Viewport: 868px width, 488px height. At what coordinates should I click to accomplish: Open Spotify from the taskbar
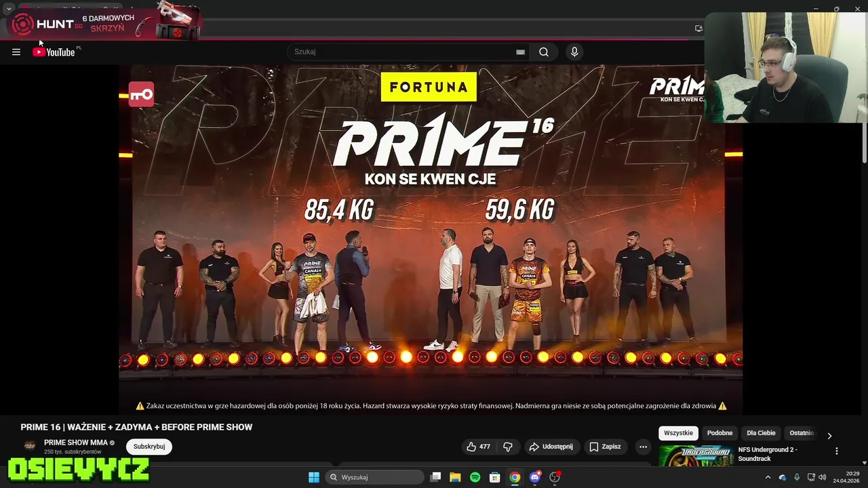tap(475, 477)
